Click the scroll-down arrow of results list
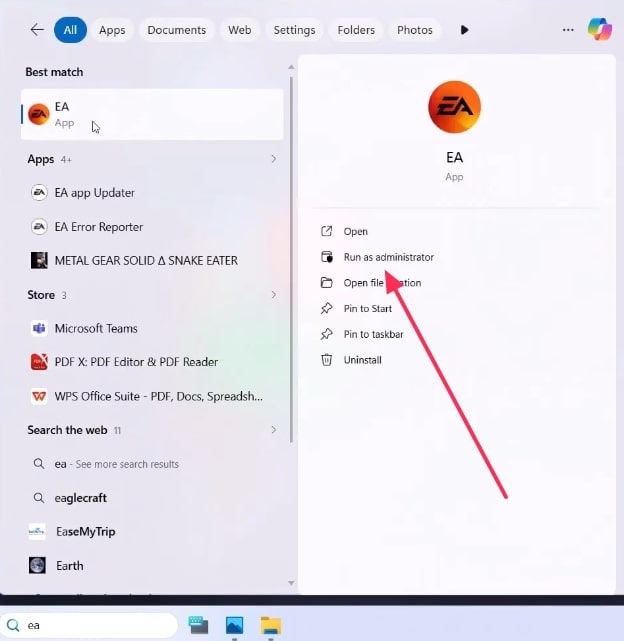 291,583
